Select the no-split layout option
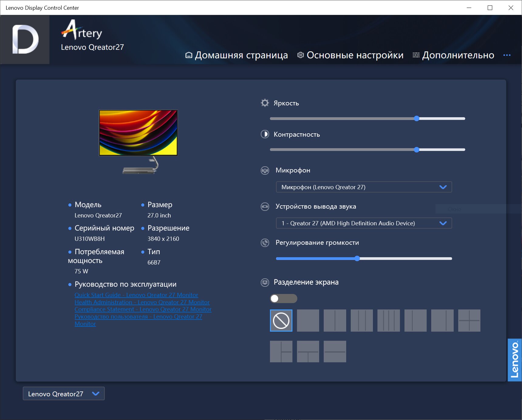Screen dimensions: 522x420 (x=281, y=320)
